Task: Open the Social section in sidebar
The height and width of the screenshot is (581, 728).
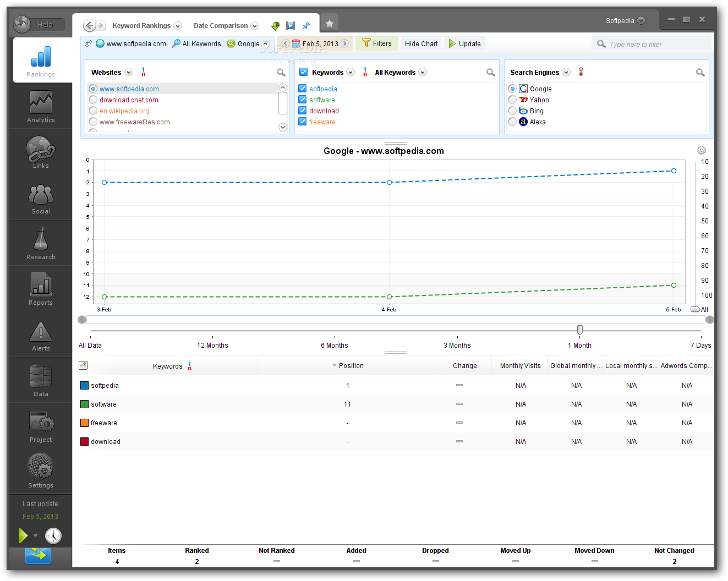Action: (41, 198)
